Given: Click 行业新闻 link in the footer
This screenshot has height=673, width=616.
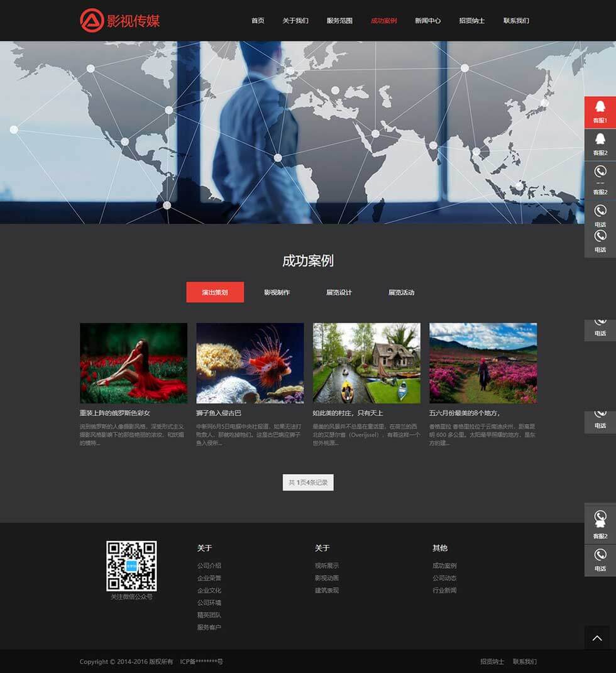Looking at the screenshot, I should pyautogui.click(x=444, y=590).
